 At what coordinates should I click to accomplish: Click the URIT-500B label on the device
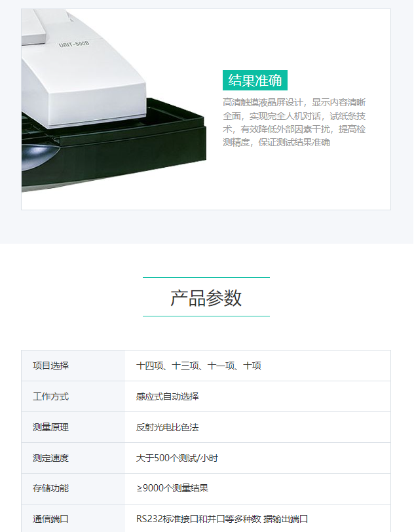point(73,44)
